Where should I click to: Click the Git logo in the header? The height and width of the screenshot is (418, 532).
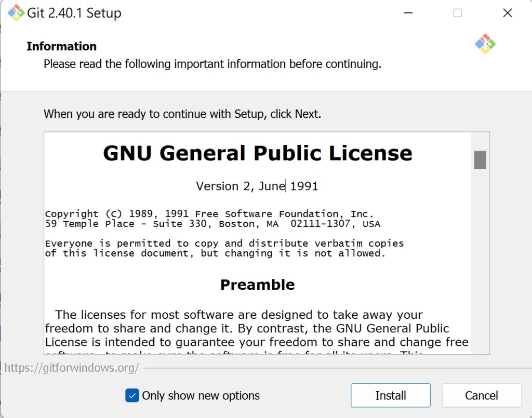pyautogui.click(x=485, y=45)
